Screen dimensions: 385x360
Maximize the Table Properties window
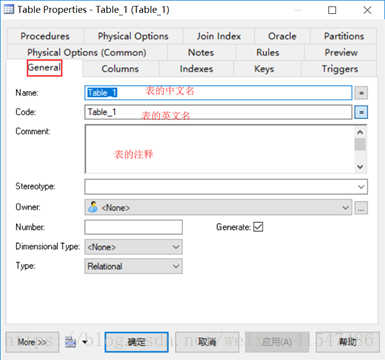332,10
